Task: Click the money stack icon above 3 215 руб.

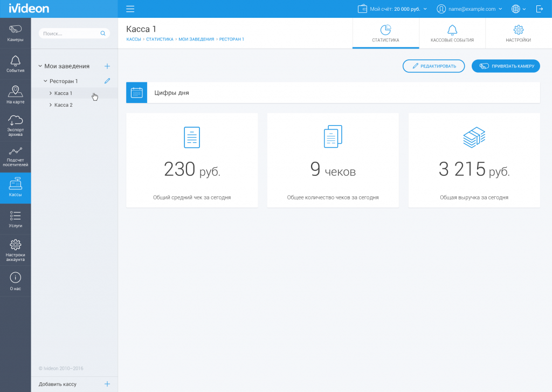Action: [474, 137]
